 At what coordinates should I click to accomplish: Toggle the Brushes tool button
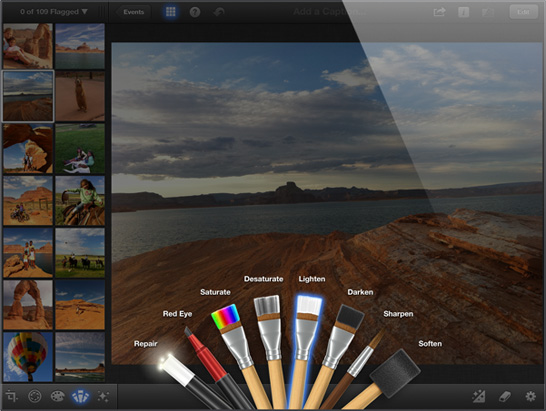[80, 396]
